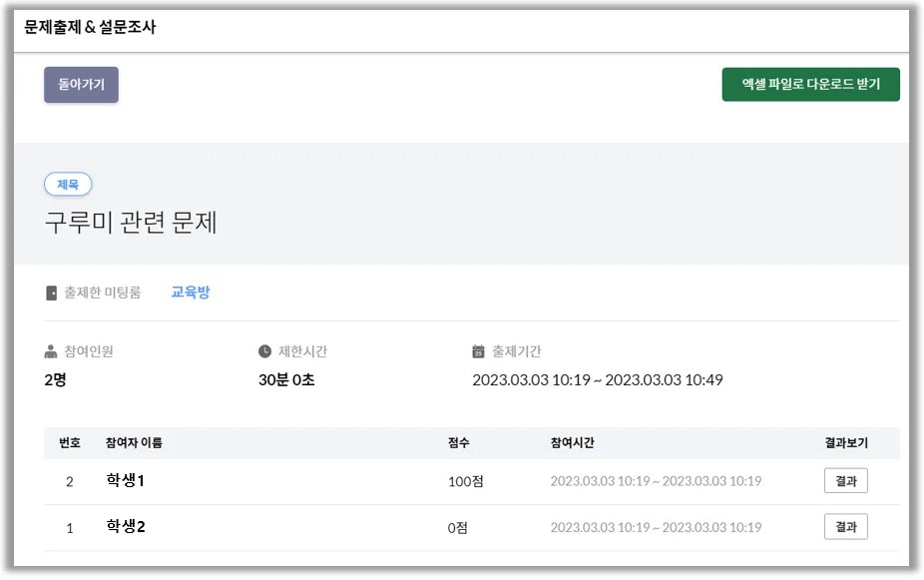
Task: Click the 결과보기 column header
Action: pyautogui.click(x=846, y=443)
